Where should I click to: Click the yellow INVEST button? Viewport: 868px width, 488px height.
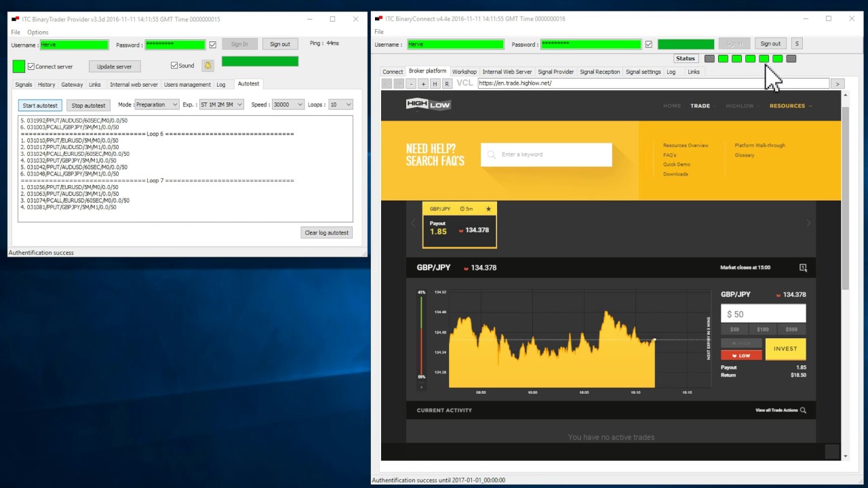point(785,349)
